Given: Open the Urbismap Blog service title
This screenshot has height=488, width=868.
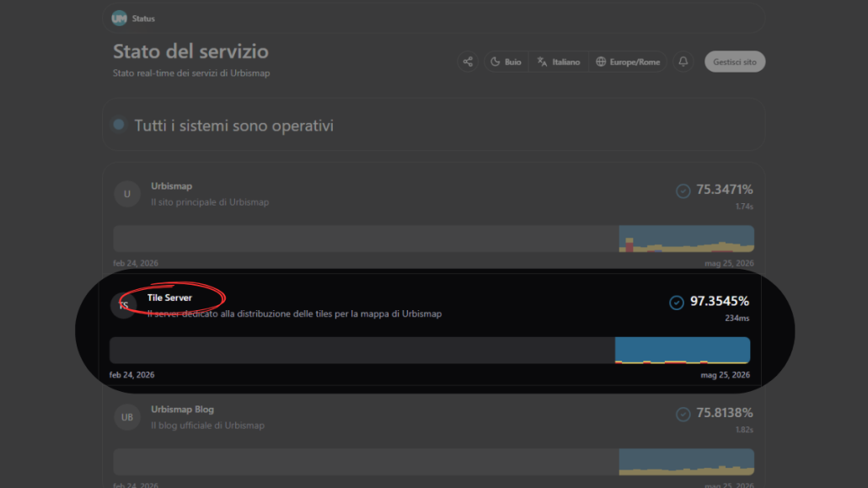Looking at the screenshot, I should [182, 410].
